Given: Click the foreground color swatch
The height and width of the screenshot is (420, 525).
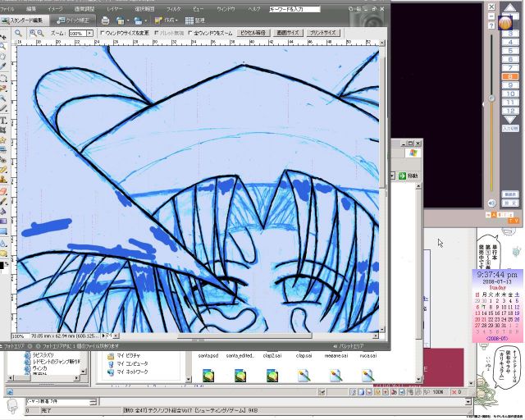Looking at the screenshot, I should click(x=2, y=266).
